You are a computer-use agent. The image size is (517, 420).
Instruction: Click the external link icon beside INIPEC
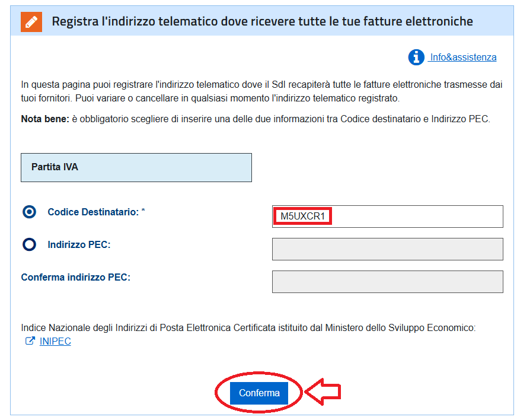tap(30, 342)
